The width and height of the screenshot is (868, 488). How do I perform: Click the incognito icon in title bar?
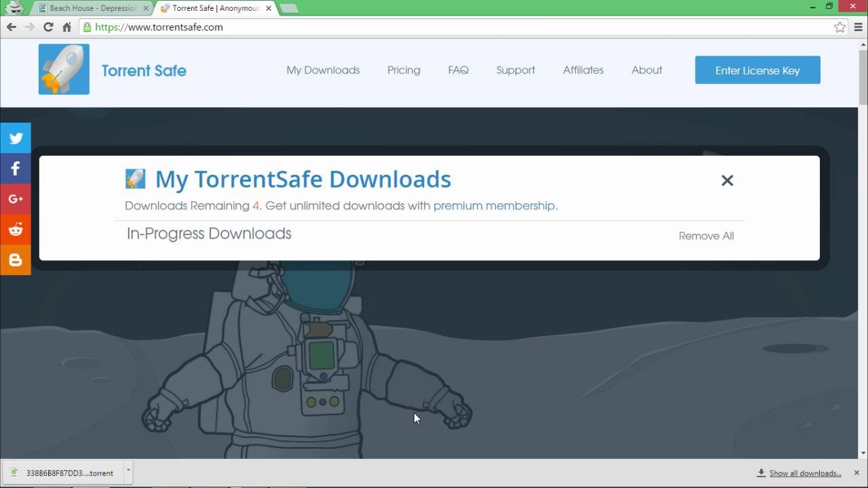(x=14, y=8)
